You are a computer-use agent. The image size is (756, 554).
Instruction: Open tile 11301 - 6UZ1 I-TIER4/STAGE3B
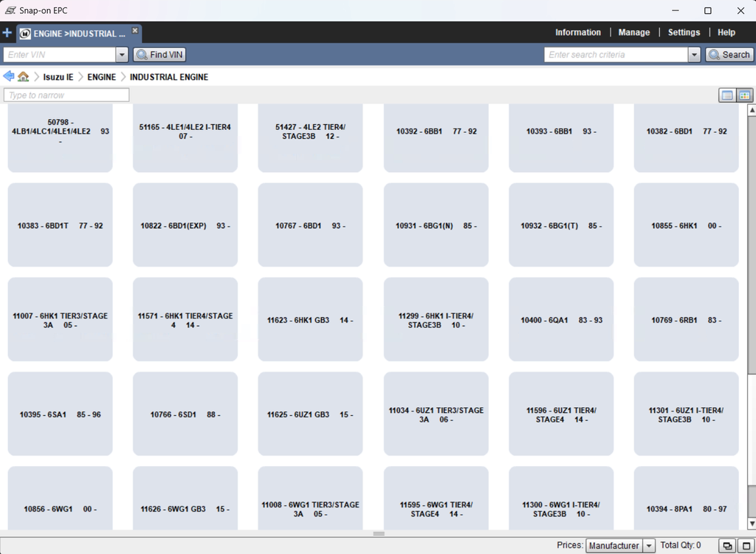click(687, 414)
